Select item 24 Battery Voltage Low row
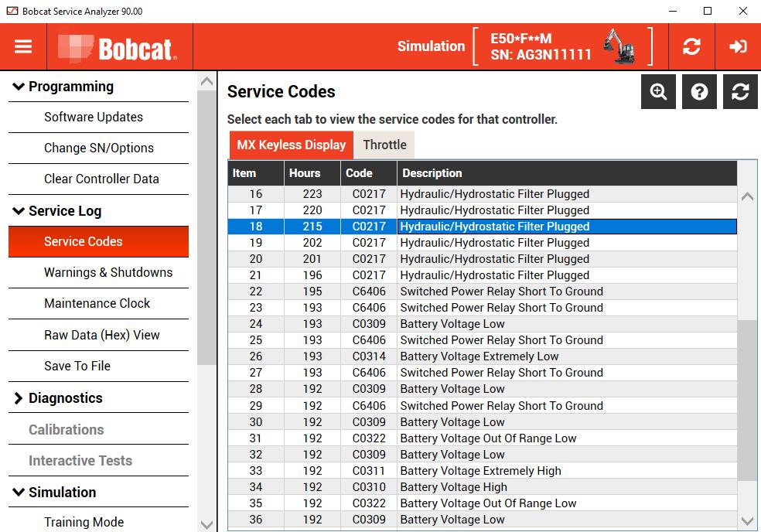Image resolution: width=761 pixels, height=532 pixels. [483, 324]
